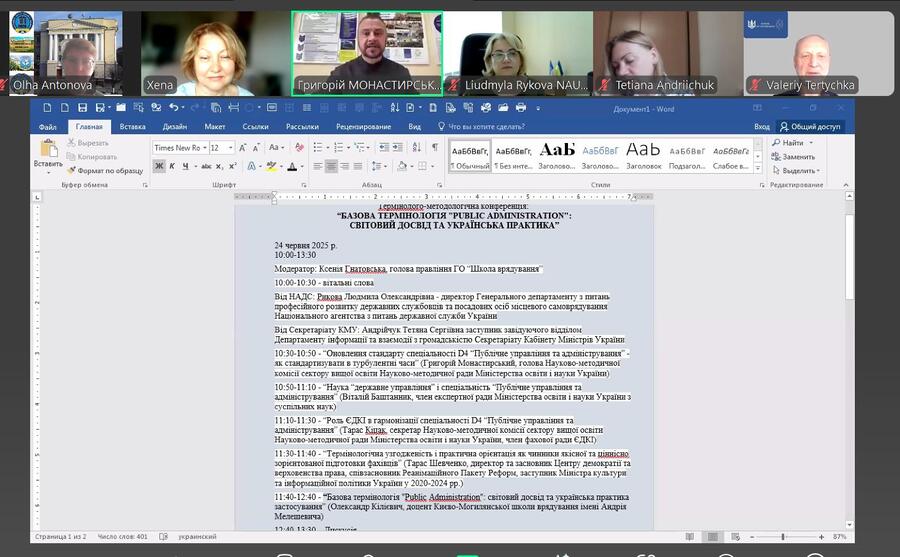Click the quick access Print icon
Viewport: 900px width, 557px height.
521,107
